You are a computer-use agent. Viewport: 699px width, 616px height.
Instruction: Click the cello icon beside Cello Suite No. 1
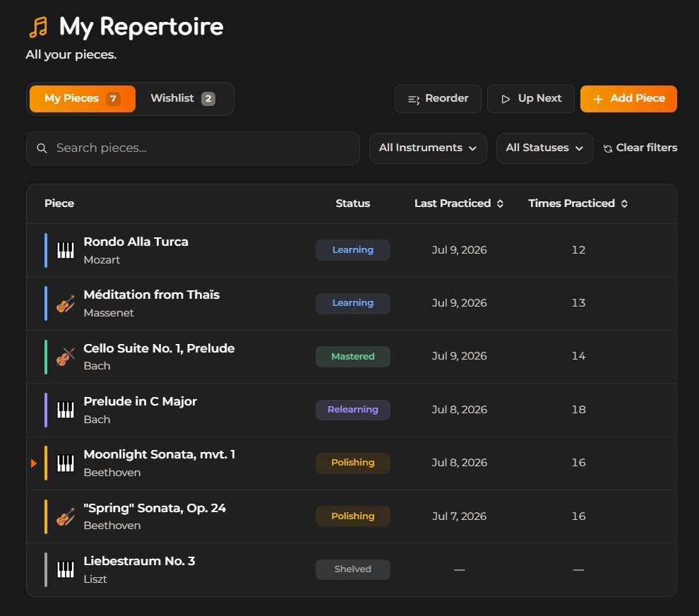coord(66,357)
